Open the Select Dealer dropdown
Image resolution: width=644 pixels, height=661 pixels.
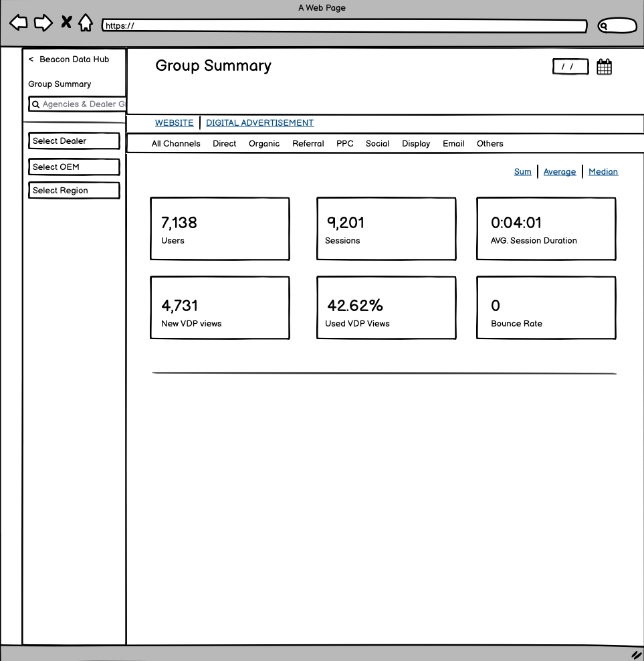click(x=74, y=140)
